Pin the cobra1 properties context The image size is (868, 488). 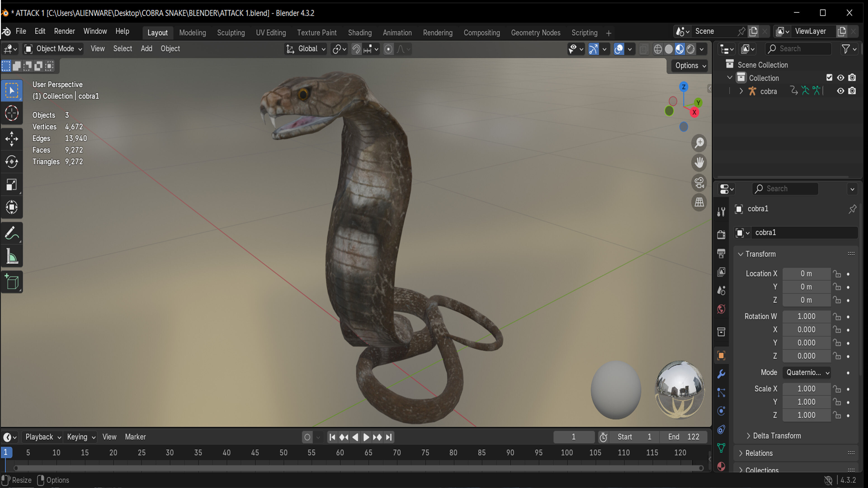tap(852, 209)
